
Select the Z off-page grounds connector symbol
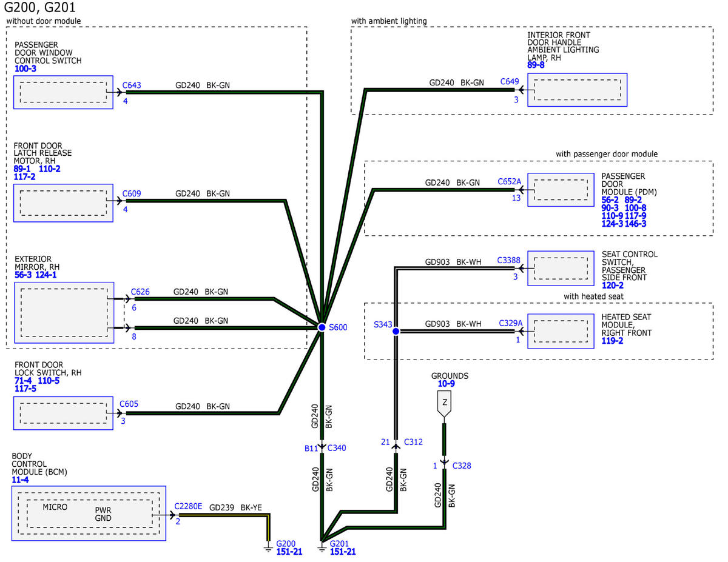point(445,404)
